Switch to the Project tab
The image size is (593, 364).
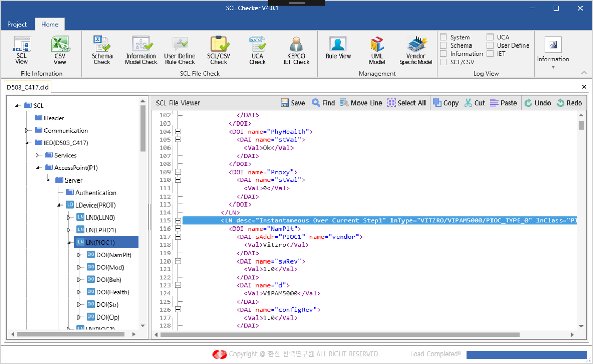[x=17, y=24]
